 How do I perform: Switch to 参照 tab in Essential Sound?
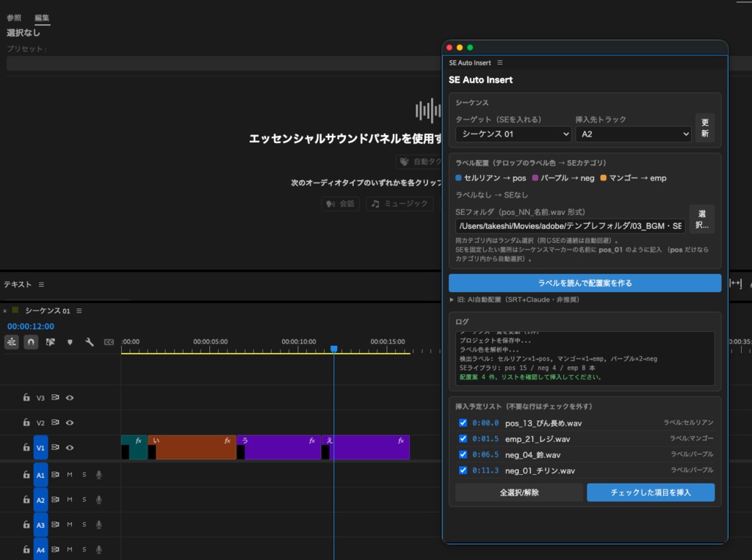click(x=14, y=18)
